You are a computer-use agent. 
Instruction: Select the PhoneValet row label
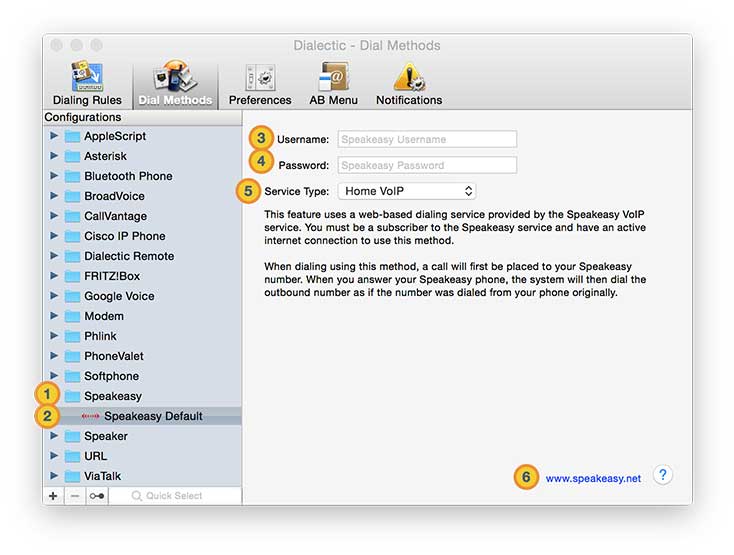coord(114,357)
